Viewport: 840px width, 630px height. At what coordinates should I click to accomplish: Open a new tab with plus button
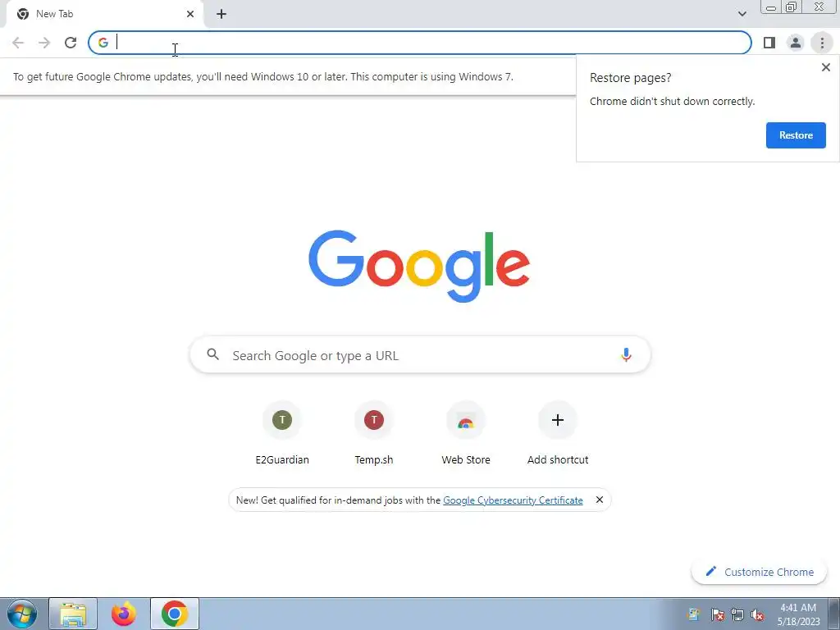(221, 14)
